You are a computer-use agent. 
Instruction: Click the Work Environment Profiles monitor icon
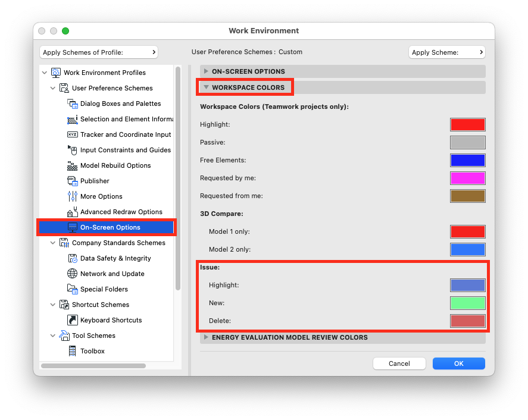click(55, 73)
